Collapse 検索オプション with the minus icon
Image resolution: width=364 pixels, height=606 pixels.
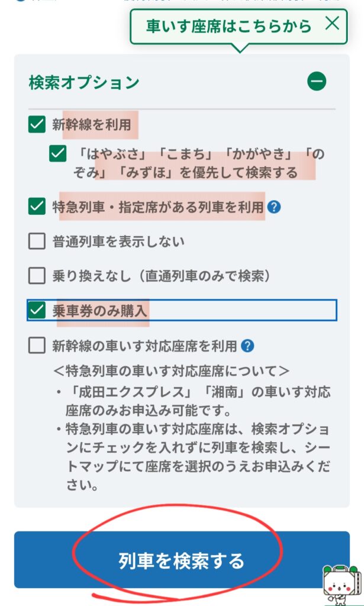pos(317,81)
